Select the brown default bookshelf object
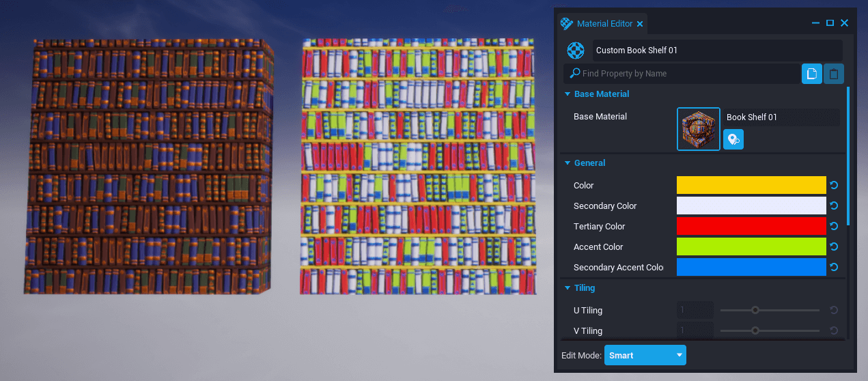 150,166
